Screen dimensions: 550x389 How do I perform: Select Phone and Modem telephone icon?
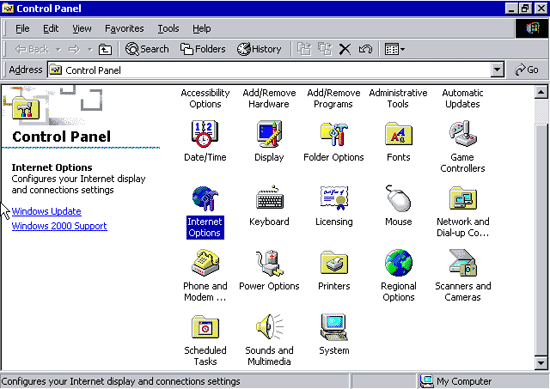(205, 263)
